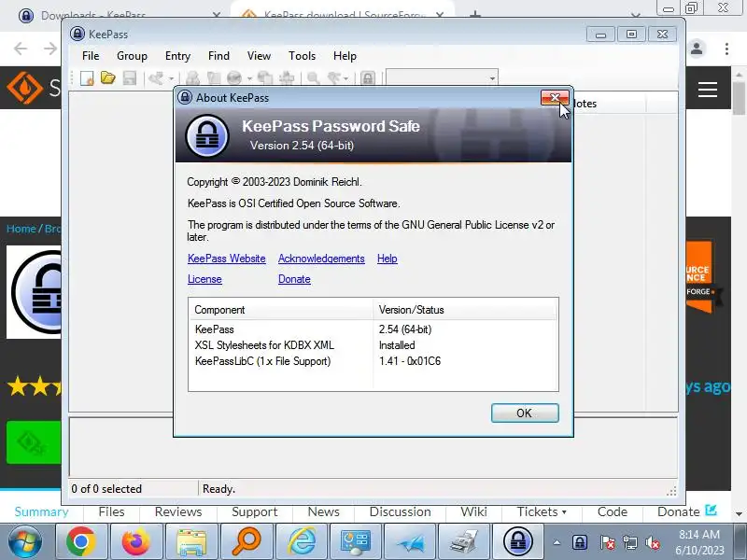Image resolution: width=747 pixels, height=560 pixels.
Task: Click the Donate link in About dialog
Action: [294, 279]
